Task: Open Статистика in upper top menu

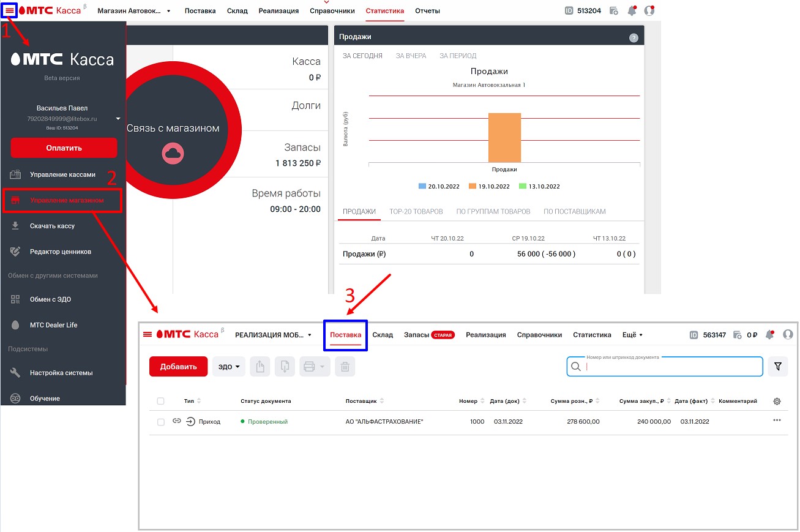Action: pyautogui.click(x=385, y=11)
